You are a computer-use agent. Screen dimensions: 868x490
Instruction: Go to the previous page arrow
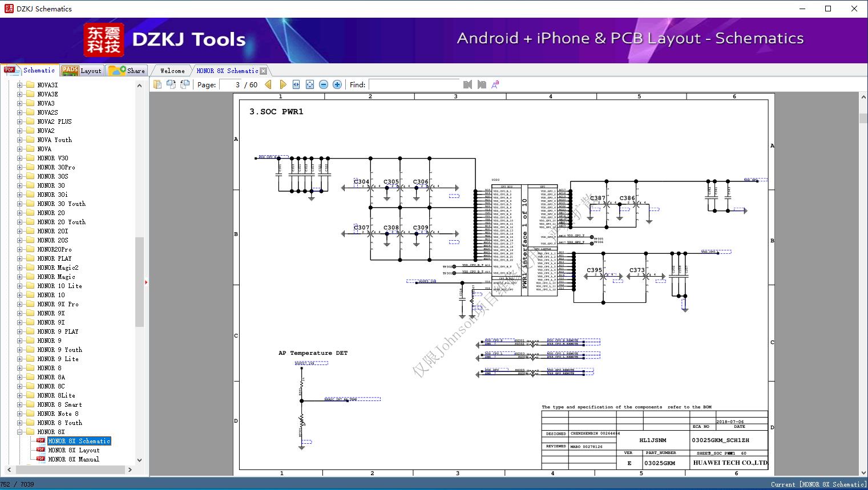click(269, 84)
